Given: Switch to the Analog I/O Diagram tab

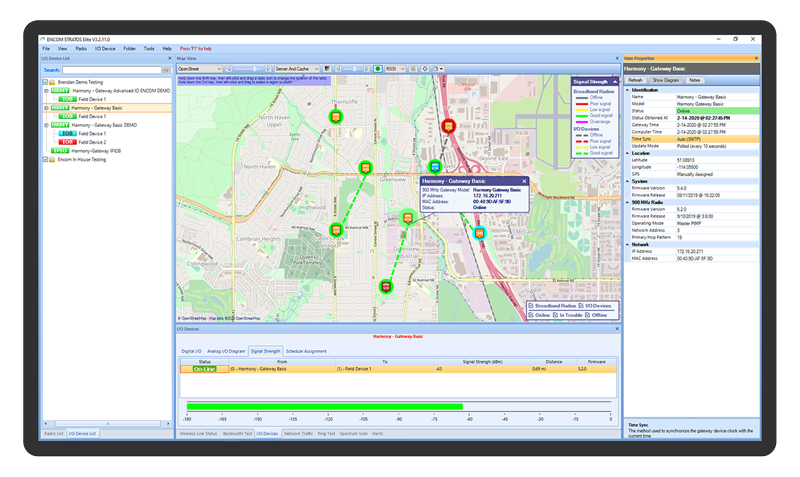Looking at the screenshot, I should click(x=226, y=351).
